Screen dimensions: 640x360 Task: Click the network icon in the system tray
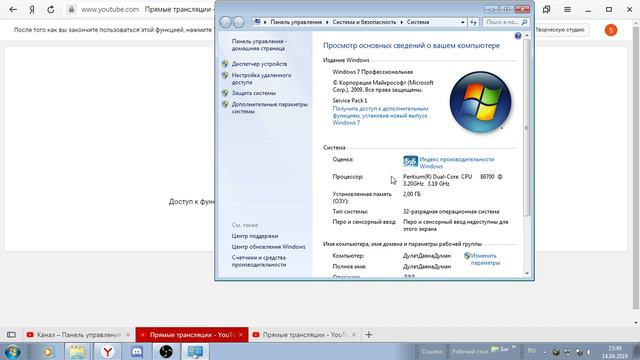point(567,352)
